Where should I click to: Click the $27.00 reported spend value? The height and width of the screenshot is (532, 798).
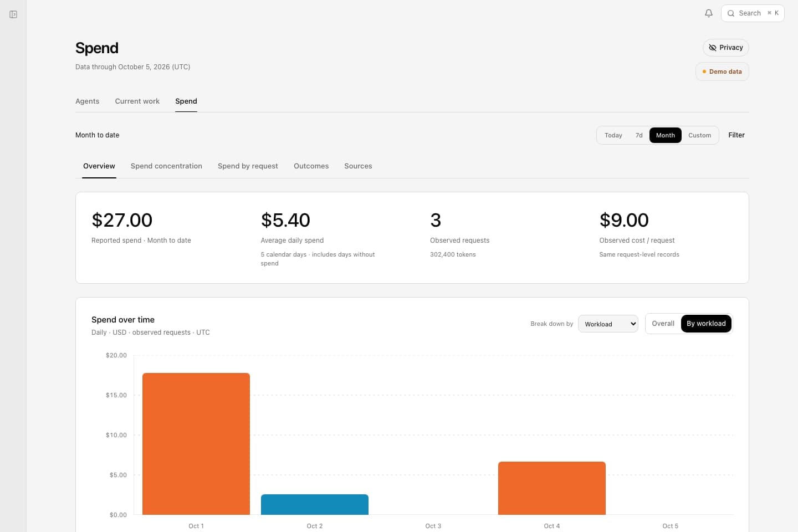tap(122, 220)
